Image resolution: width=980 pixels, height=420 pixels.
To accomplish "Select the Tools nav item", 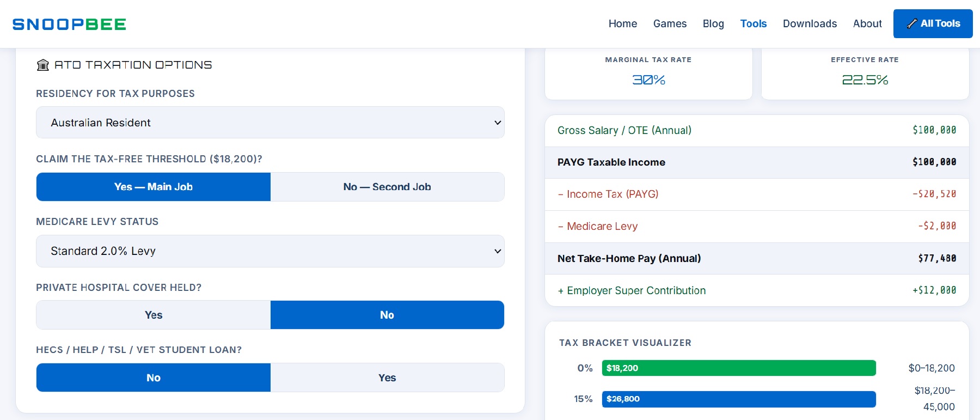I will (754, 23).
